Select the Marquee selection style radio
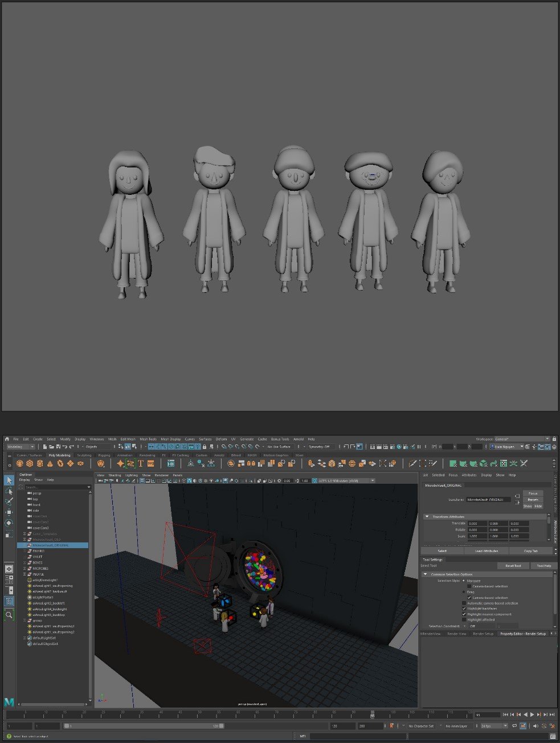Image resolution: width=560 pixels, height=743 pixels. (464, 581)
